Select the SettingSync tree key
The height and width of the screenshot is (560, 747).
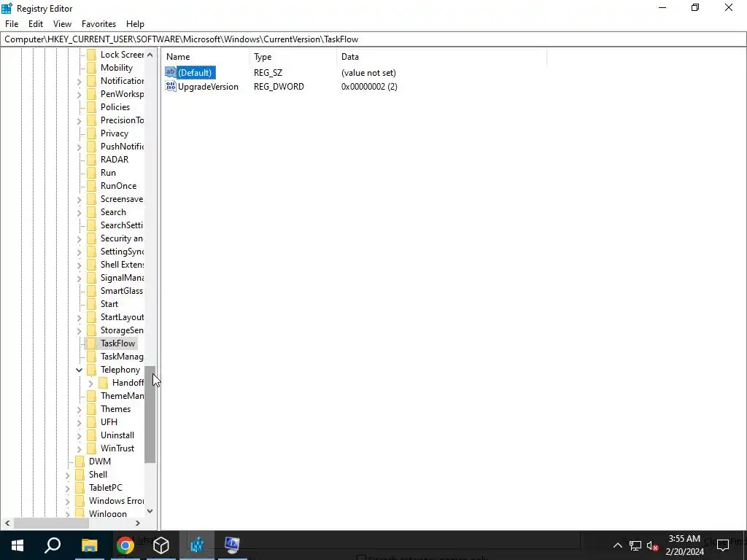pyautogui.click(x=122, y=252)
